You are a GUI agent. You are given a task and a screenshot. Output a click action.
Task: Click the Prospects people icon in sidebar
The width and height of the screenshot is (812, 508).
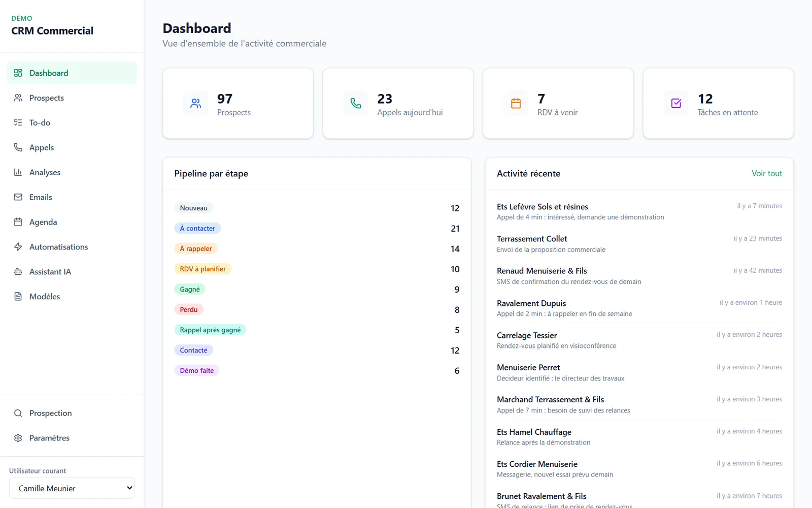[18, 98]
